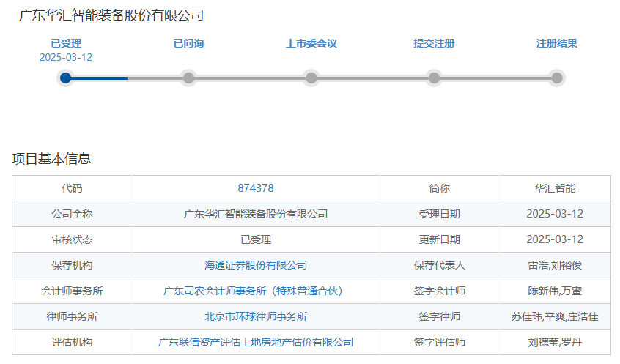This screenshot has height=364, width=620.
Task: Click the 上市委会议 progress step circle
Action: pyautogui.click(x=311, y=78)
